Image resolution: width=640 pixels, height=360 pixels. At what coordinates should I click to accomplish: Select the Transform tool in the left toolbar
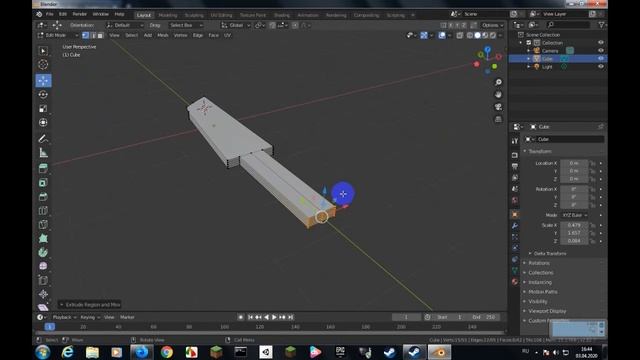point(43,122)
